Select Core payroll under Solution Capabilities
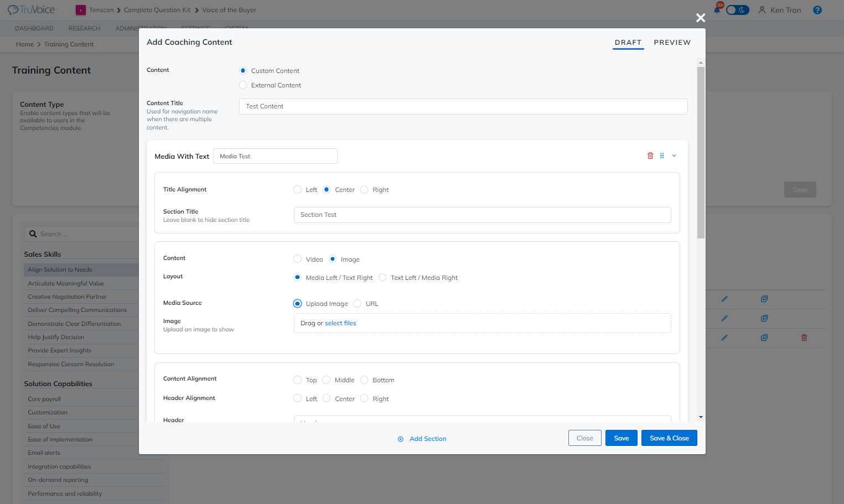Viewport: 844px width, 504px height. [44, 399]
